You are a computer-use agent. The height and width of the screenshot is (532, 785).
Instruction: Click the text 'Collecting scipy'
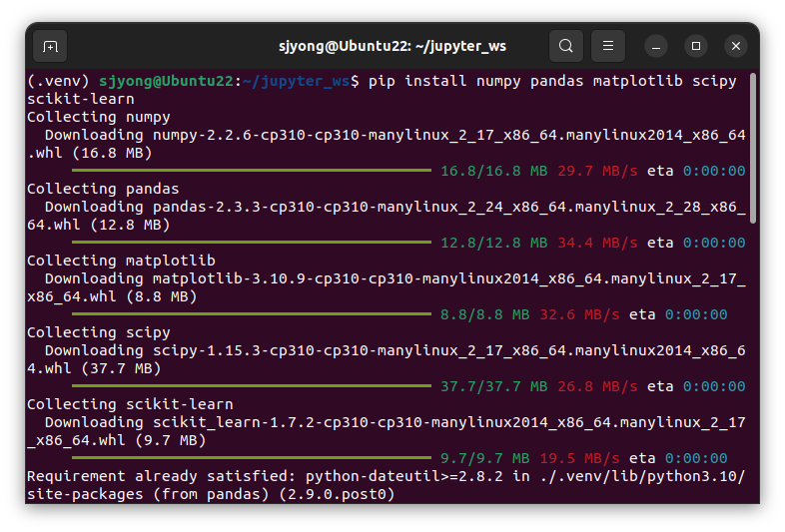[x=99, y=332]
